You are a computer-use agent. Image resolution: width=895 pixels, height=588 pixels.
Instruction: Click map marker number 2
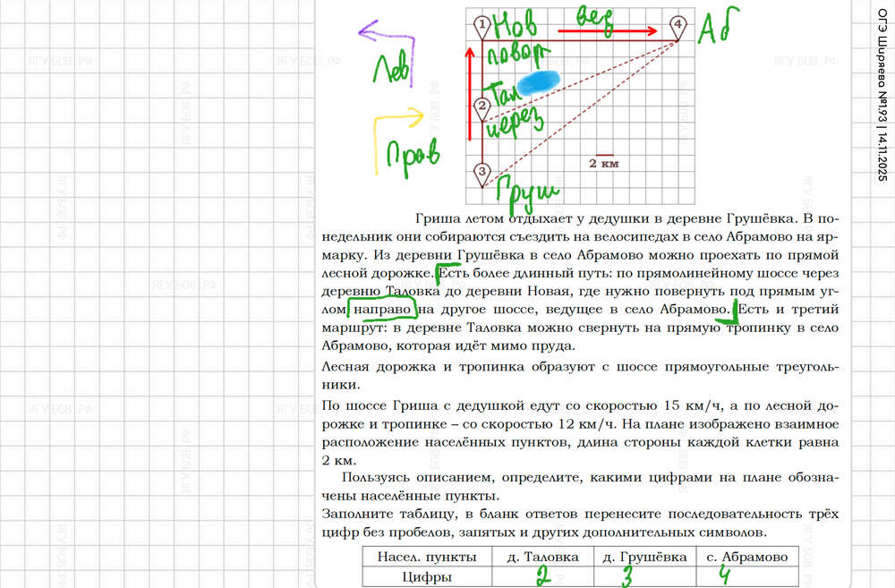coord(482,108)
